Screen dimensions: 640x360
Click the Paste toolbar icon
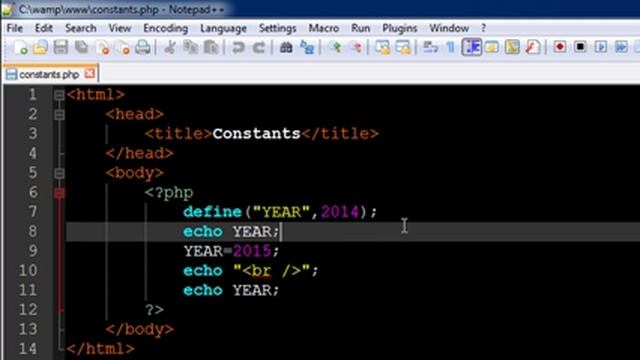coord(211,47)
